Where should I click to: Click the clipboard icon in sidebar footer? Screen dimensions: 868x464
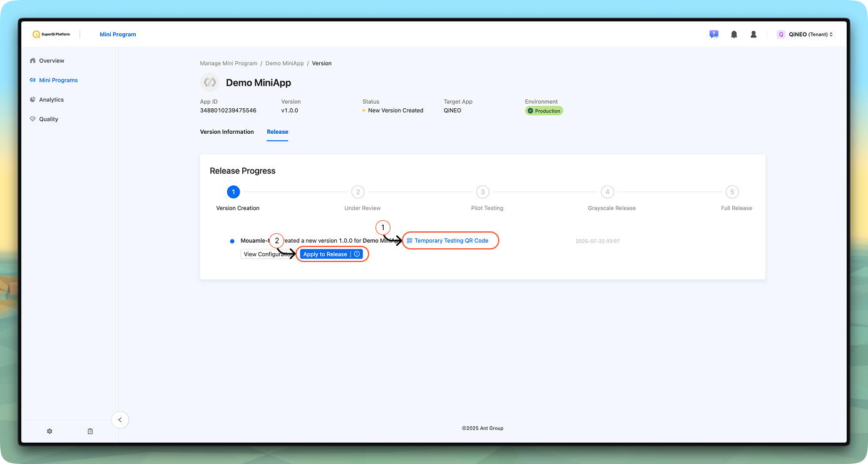[x=90, y=431]
